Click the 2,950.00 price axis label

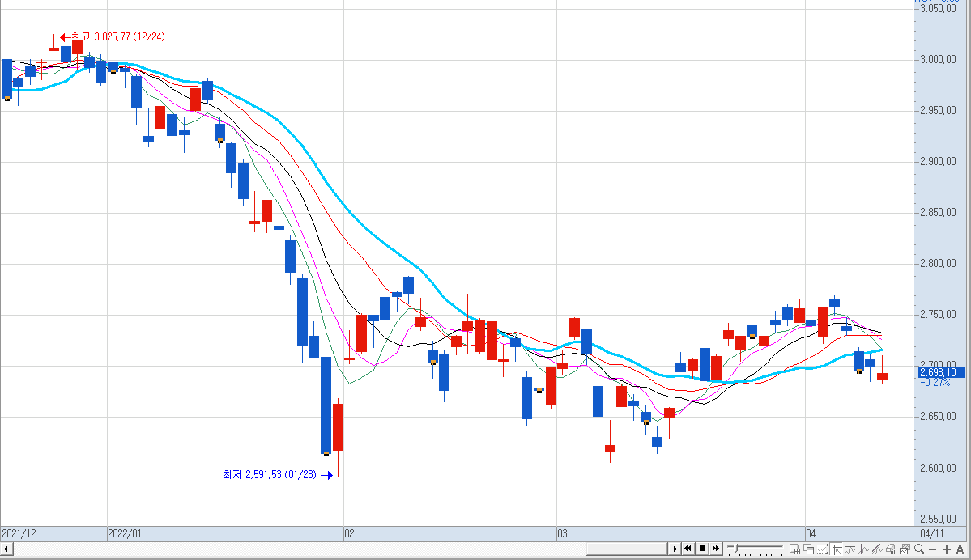point(938,111)
